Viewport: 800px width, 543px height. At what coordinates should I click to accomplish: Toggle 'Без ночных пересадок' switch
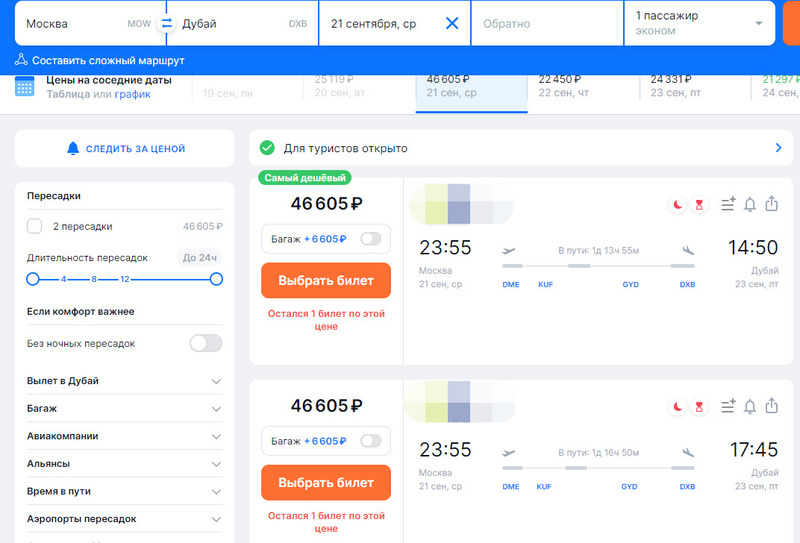205,343
